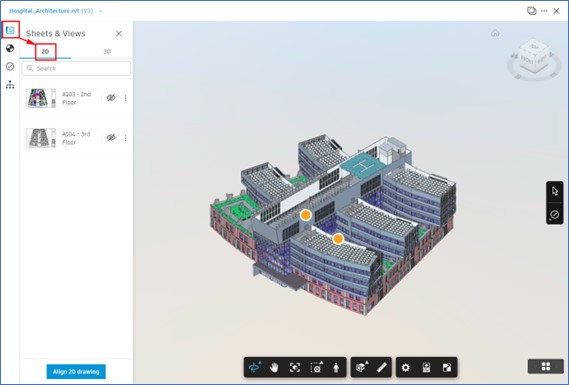Open the viewer Settings gear
This screenshot has width=569, height=385.
click(405, 368)
